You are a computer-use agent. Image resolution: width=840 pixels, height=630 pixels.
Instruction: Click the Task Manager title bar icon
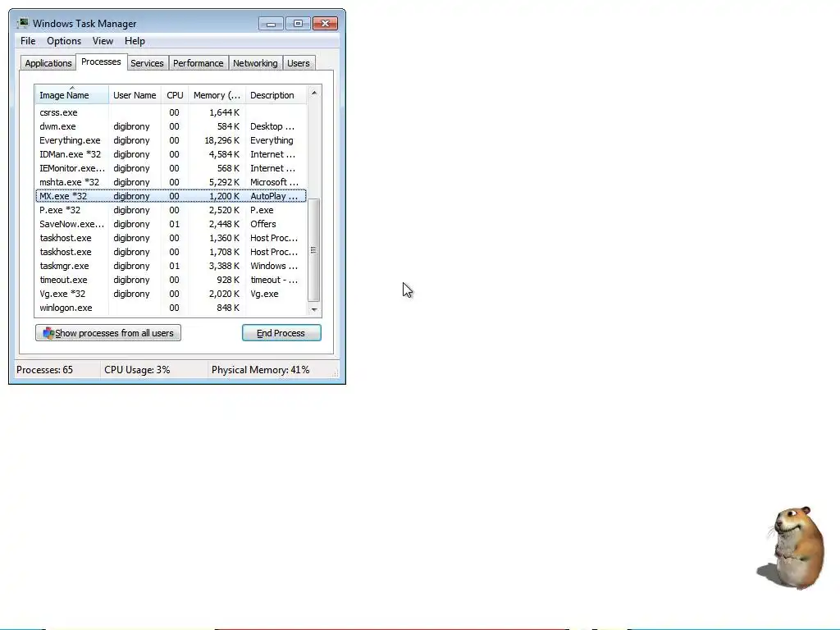tap(22, 23)
